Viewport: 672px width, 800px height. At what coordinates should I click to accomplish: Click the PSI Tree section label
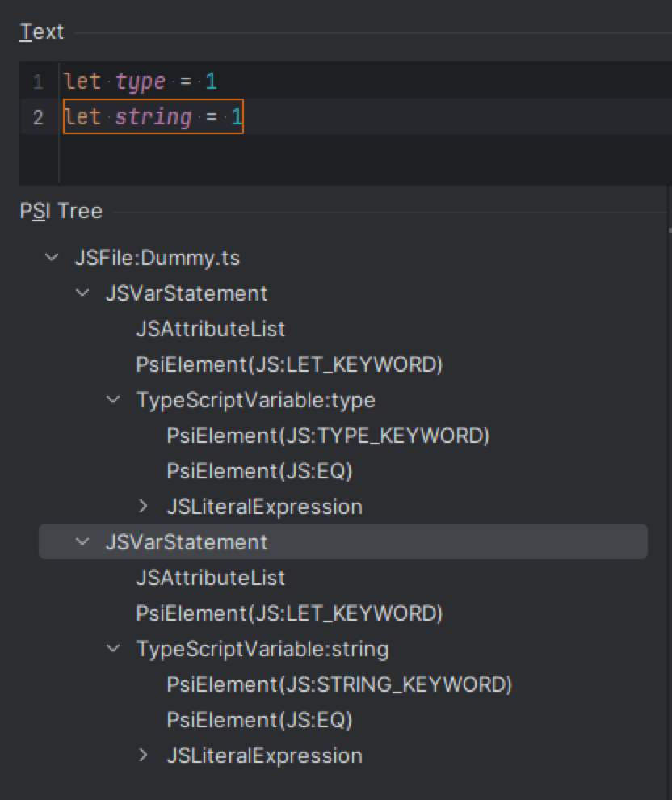pos(61,211)
